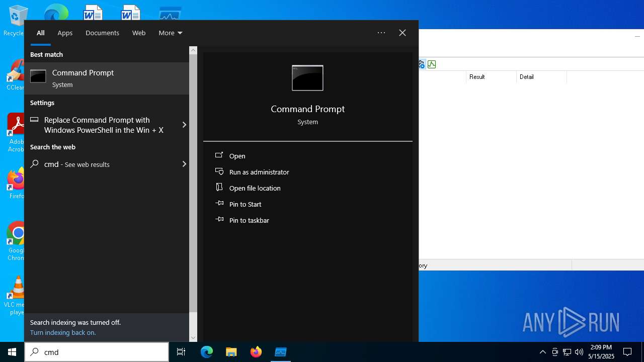
Task: Click the results list scroll up arrow
Action: (x=193, y=50)
